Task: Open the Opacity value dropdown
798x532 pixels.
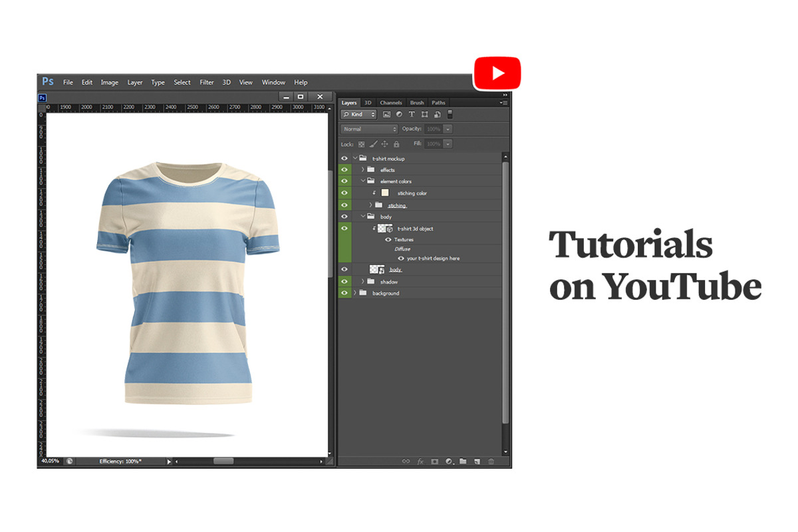Action: point(447,128)
